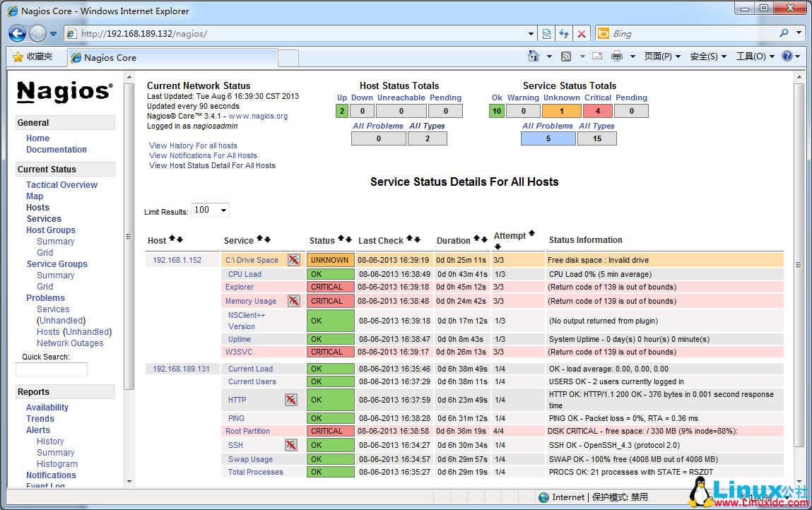
Task: Click the Refresh icon in the address bar
Action: click(563, 33)
